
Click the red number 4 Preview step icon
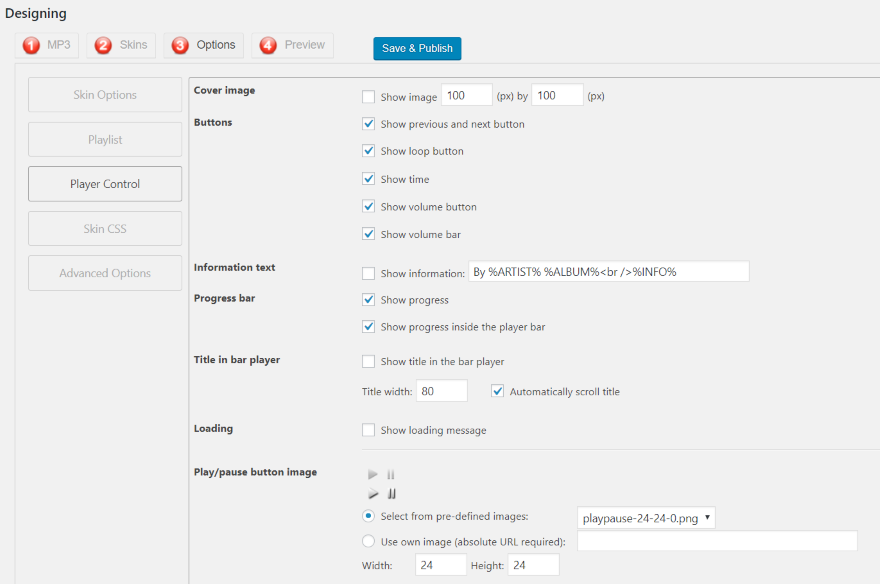[268, 45]
